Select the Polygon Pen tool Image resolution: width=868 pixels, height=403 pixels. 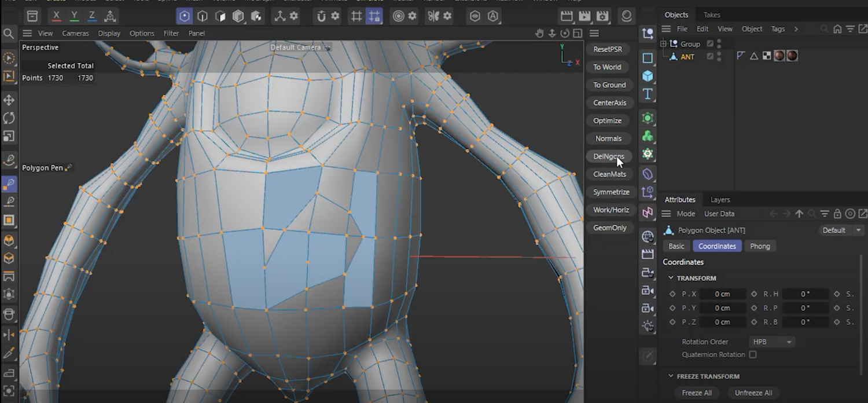coord(9,184)
